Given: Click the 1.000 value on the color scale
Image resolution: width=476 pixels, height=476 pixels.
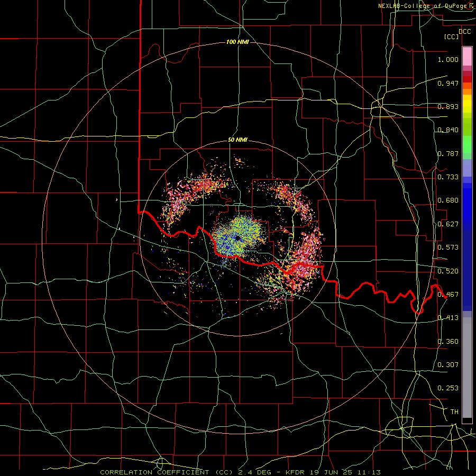Looking at the screenshot, I should point(448,59).
